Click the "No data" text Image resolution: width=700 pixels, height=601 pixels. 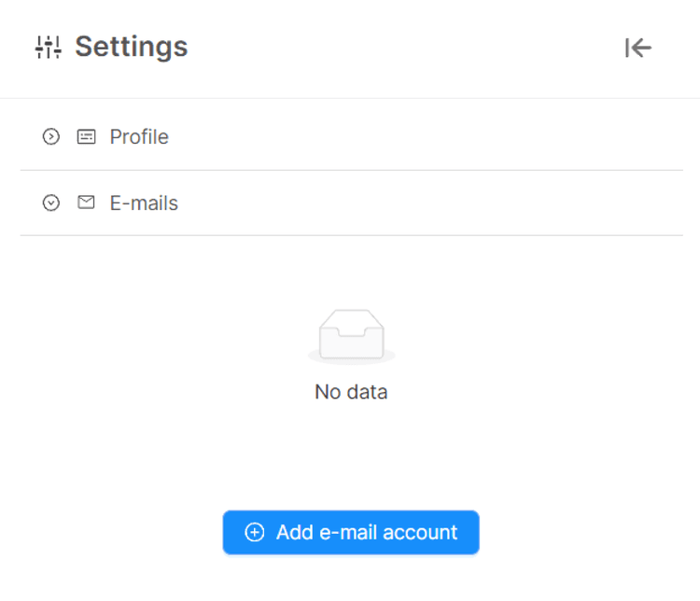(351, 392)
